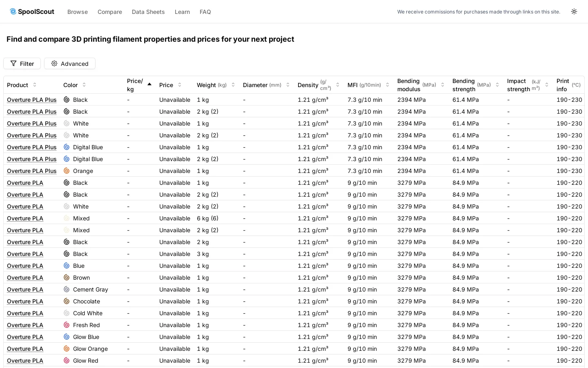The width and height of the screenshot is (588, 368).
Task: Go to the Compare page
Action: [110, 12]
